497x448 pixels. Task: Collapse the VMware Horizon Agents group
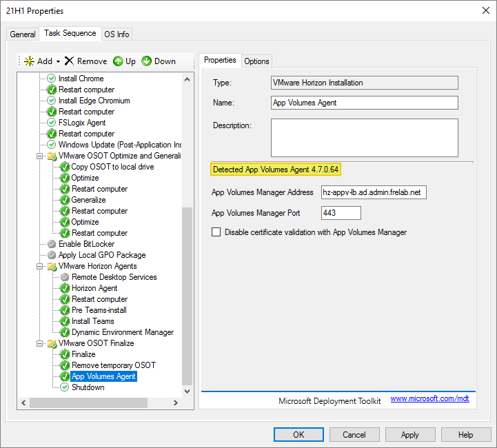coord(40,266)
